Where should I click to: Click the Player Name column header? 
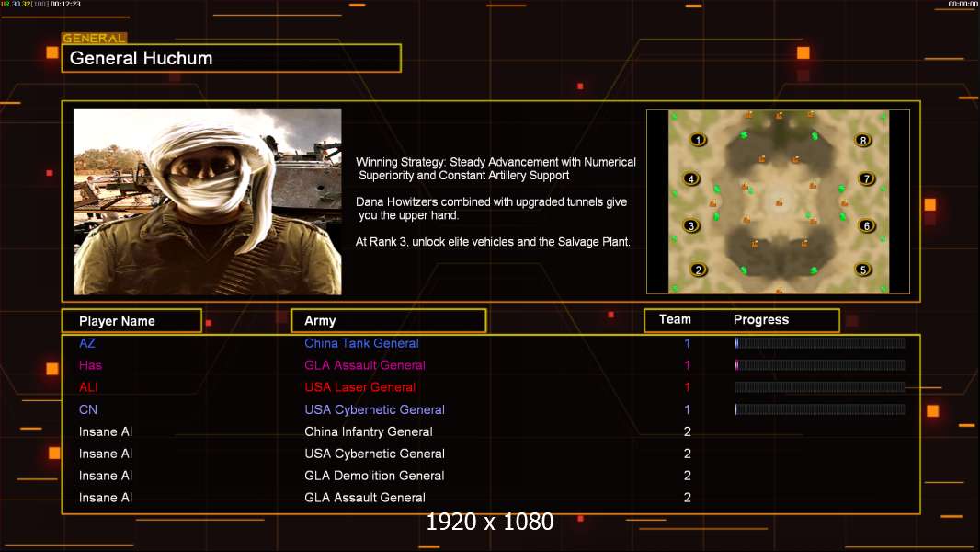pos(131,321)
